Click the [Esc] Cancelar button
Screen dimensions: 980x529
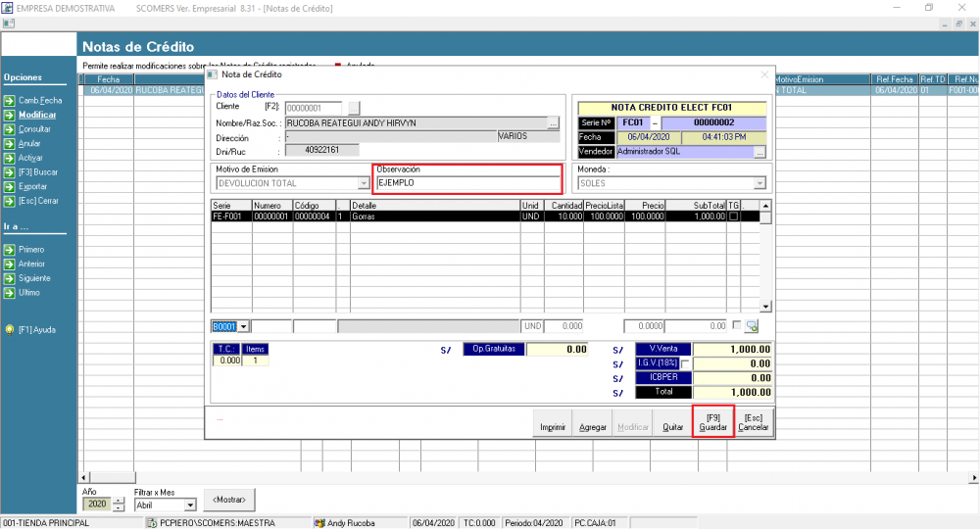(x=753, y=421)
